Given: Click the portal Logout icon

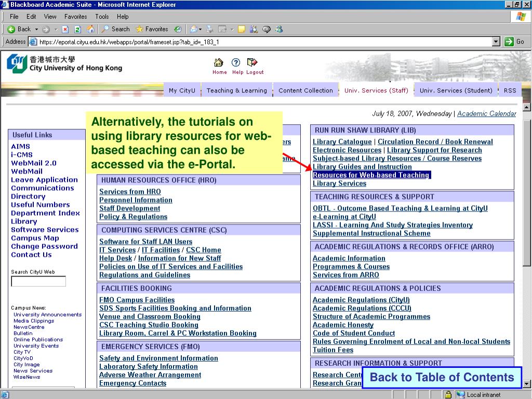Looking at the screenshot, I should click(252, 62).
